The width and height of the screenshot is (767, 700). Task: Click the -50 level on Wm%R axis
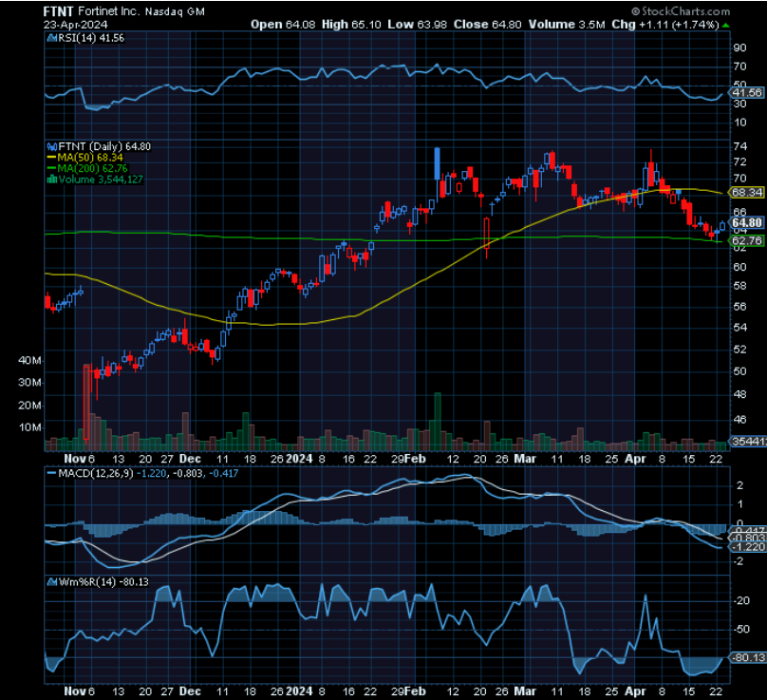click(x=742, y=629)
